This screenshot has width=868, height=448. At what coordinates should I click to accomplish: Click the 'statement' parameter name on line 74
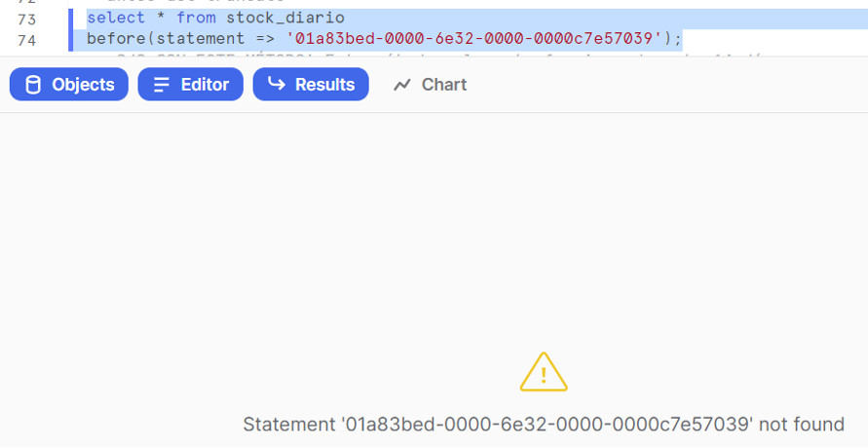point(201,39)
